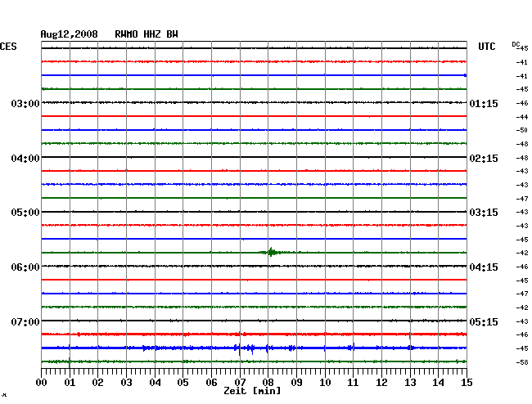Select the 04 minute tick label
Viewport: 532px width, 404px height.
click(x=155, y=383)
